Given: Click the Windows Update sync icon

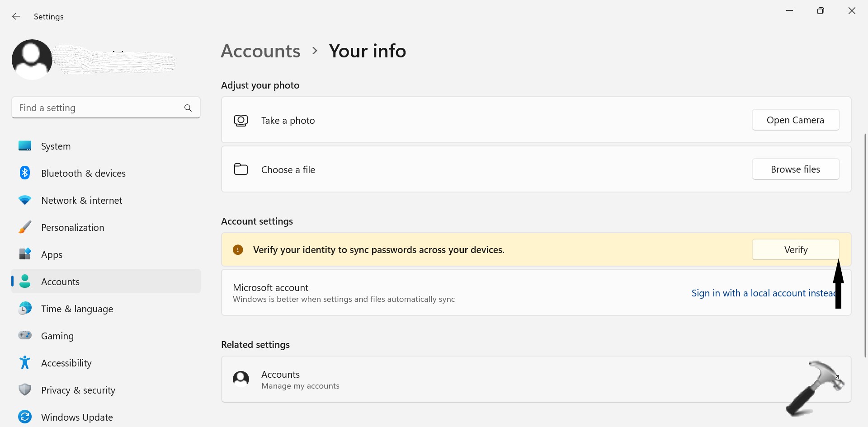Looking at the screenshot, I should 25,417.
